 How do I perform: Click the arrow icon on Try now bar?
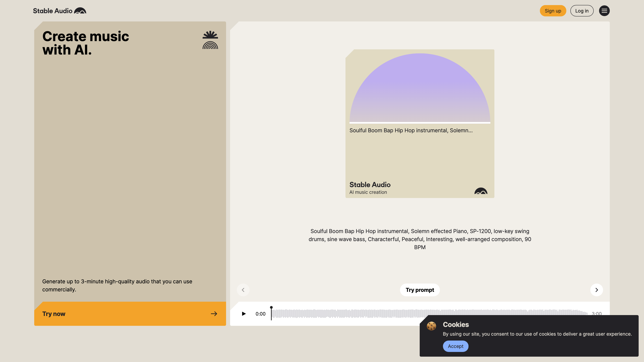[x=214, y=314]
